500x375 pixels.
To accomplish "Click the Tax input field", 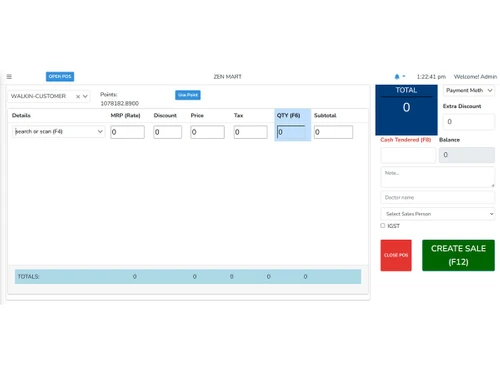I will coord(250,132).
